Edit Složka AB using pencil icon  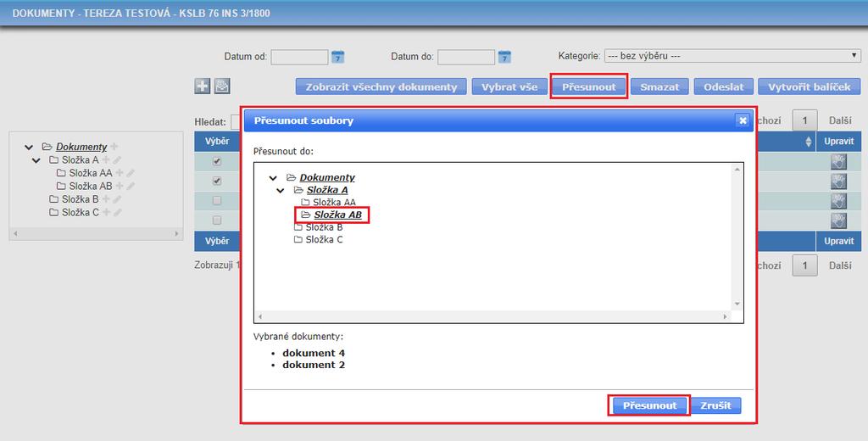point(130,186)
